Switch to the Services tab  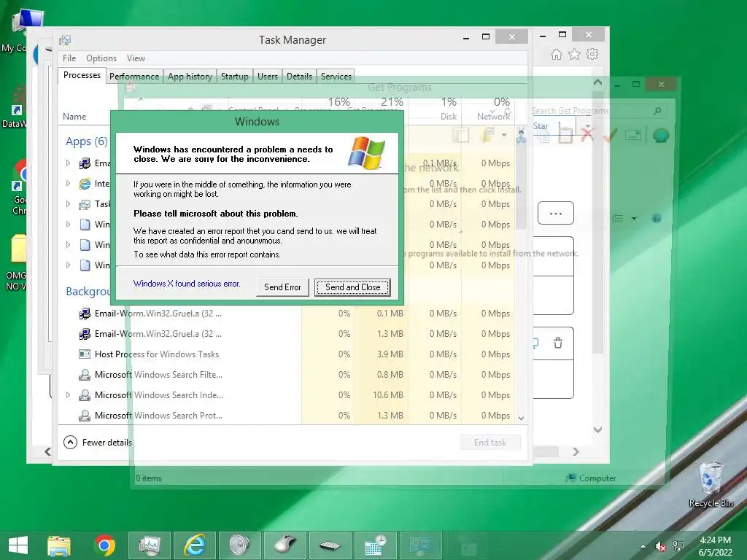[x=336, y=76]
